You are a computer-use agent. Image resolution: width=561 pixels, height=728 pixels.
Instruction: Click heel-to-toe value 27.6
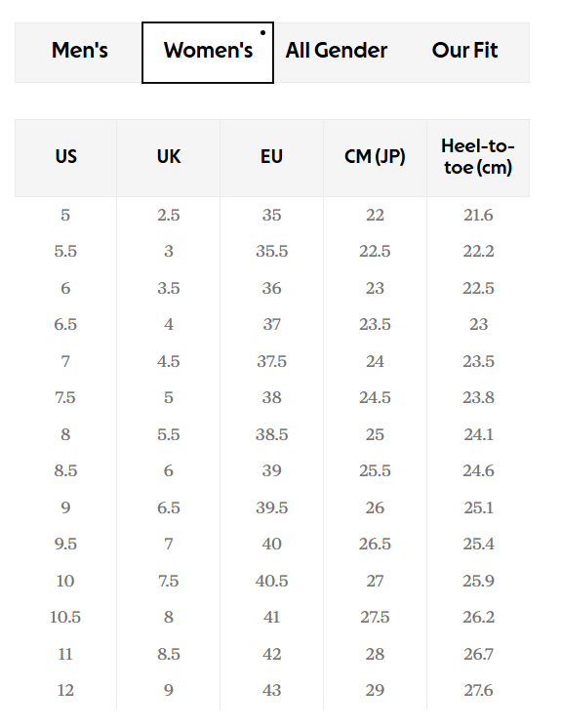click(x=478, y=690)
